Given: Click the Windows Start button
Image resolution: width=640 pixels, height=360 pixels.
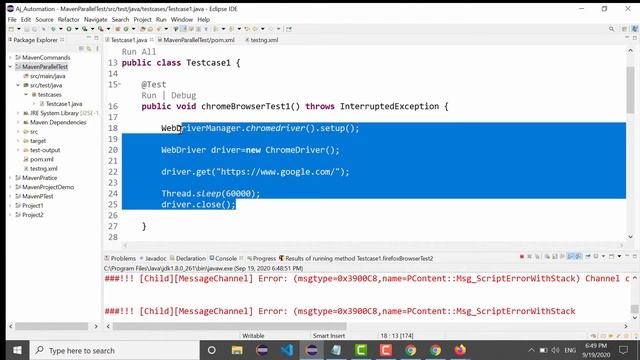Looking at the screenshot, I should coord(17,350).
